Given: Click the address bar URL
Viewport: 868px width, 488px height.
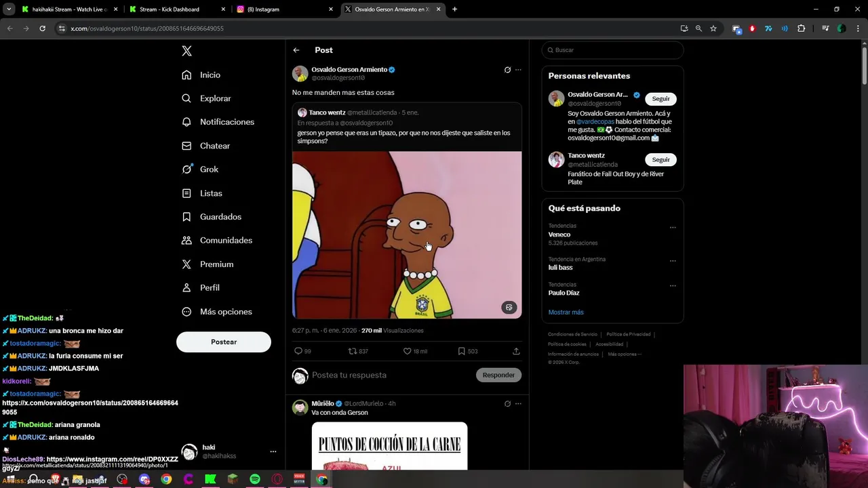Looking at the screenshot, I should point(147,28).
